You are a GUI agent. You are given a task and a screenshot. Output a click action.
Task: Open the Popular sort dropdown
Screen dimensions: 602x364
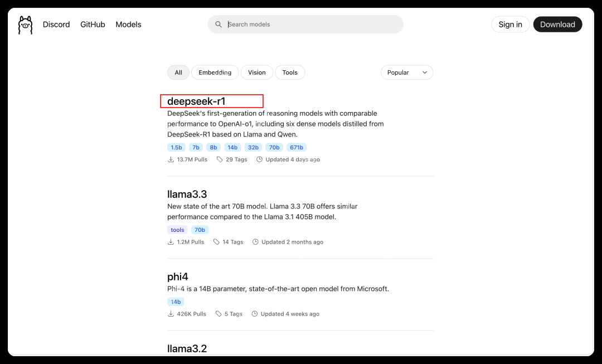(407, 72)
